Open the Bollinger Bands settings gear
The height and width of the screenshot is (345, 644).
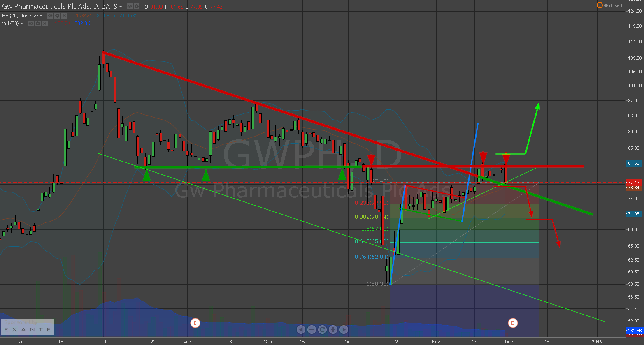(x=57, y=16)
